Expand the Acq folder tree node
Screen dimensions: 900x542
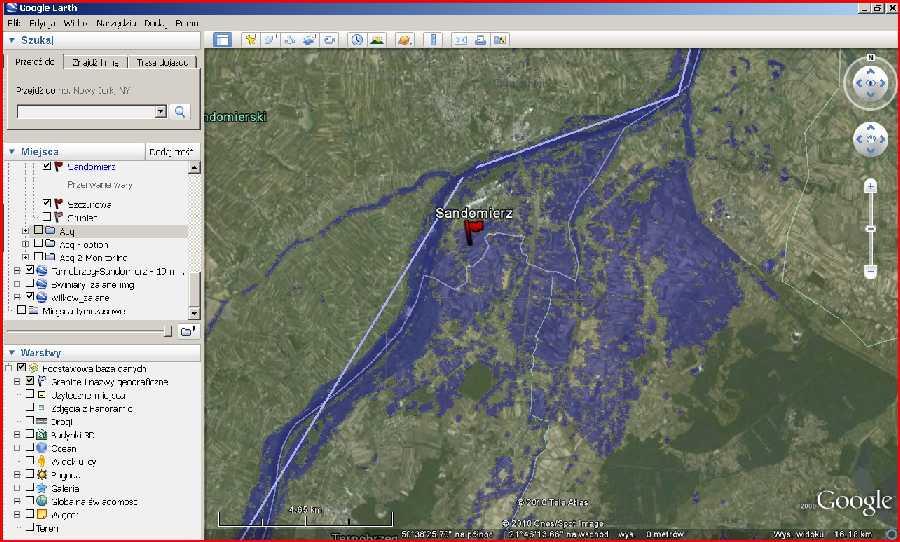click(x=25, y=231)
